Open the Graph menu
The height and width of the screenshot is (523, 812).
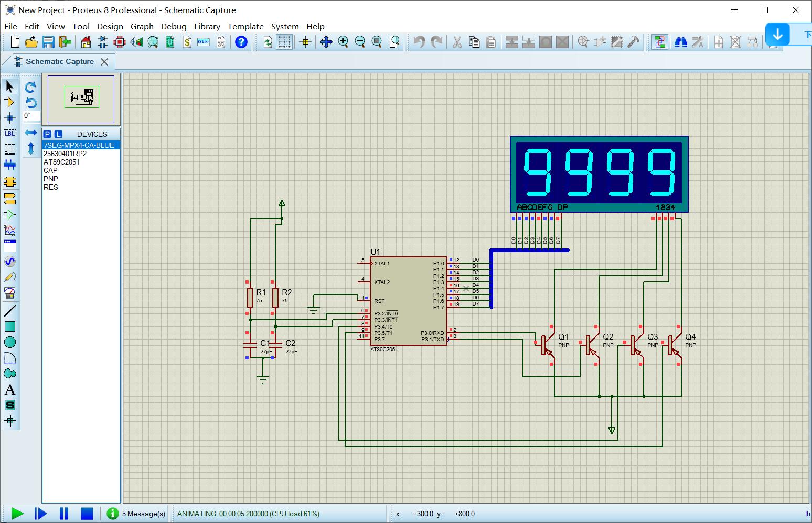coord(142,26)
